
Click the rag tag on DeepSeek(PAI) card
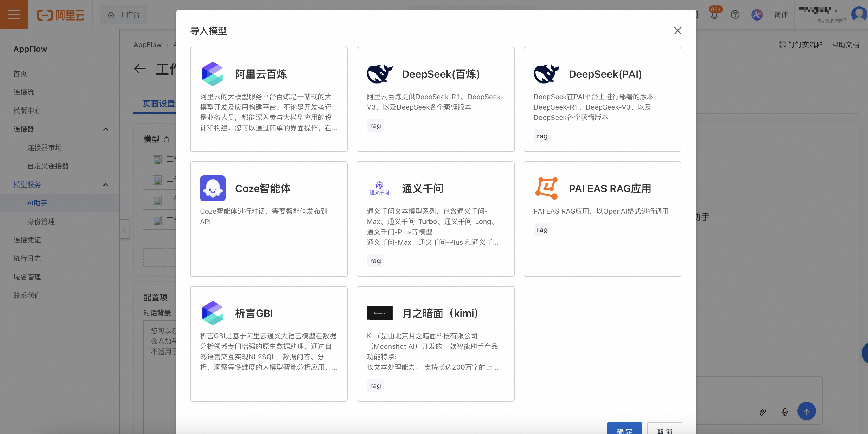click(542, 136)
